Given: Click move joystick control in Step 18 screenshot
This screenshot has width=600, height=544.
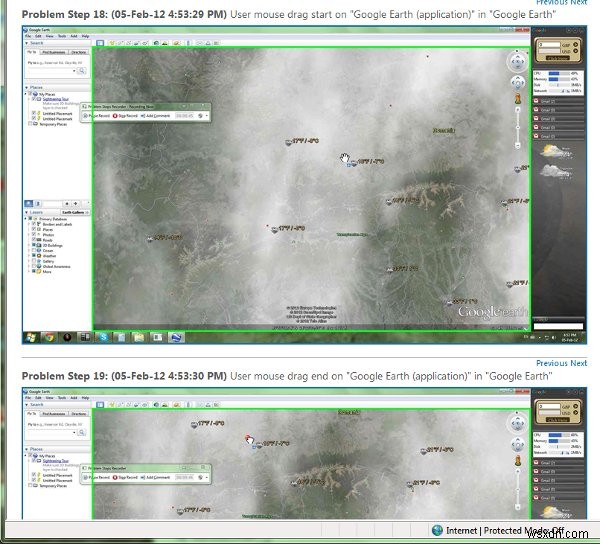Looking at the screenshot, I should [x=518, y=83].
